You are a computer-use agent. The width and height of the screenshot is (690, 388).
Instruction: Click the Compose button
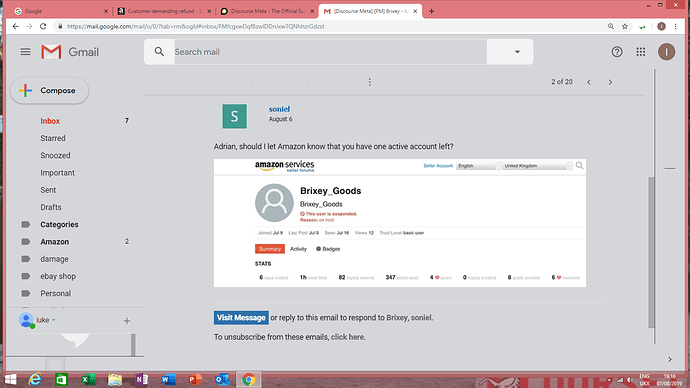tap(49, 91)
